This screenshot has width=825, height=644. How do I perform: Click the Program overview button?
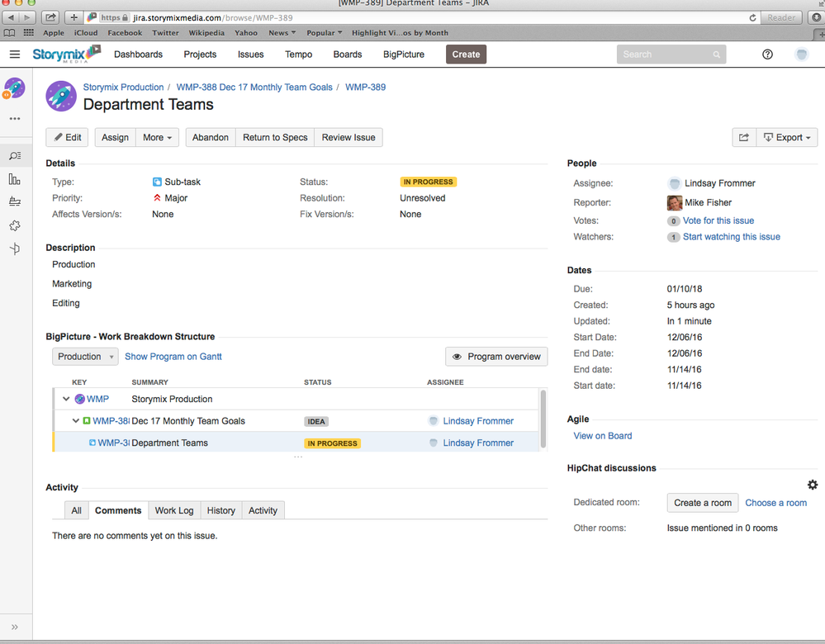[496, 357]
